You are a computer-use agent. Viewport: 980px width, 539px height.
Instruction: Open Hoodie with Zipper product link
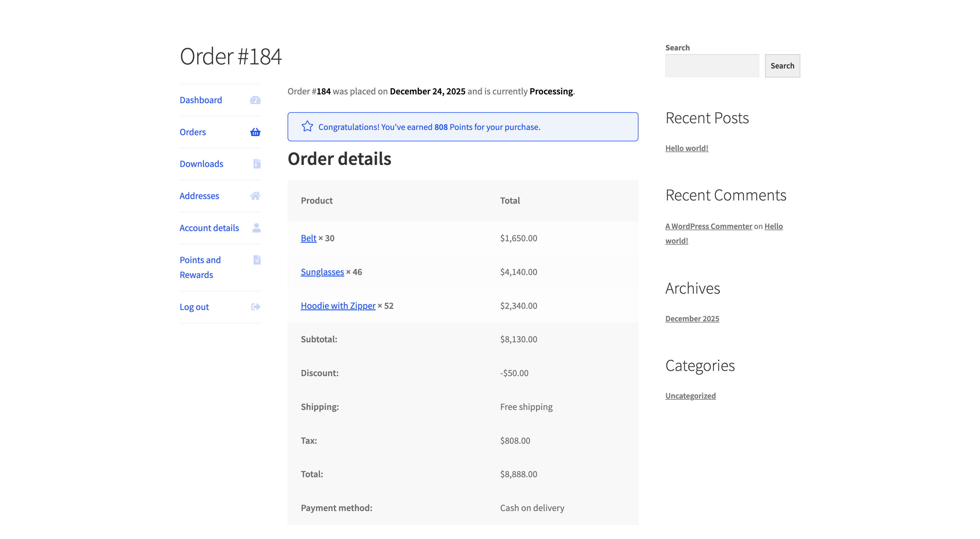point(338,306)
